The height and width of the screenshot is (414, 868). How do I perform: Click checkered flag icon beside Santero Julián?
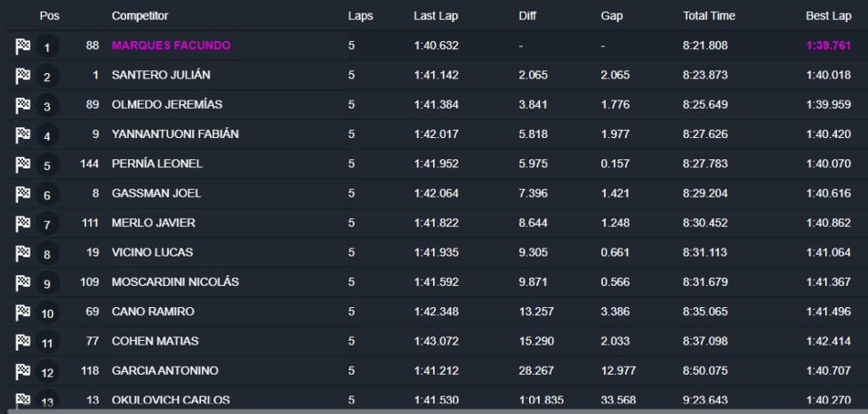tap(23, 77)
